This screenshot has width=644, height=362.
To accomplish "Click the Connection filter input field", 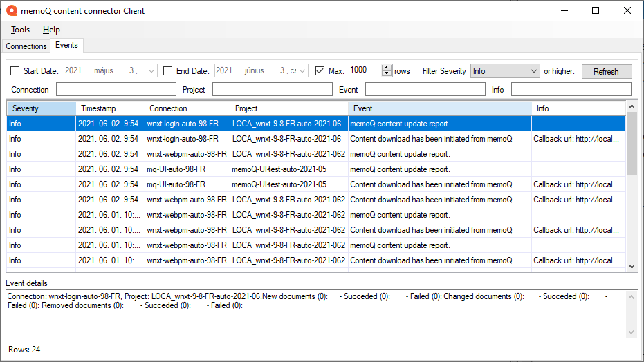I will coord(116,90).
